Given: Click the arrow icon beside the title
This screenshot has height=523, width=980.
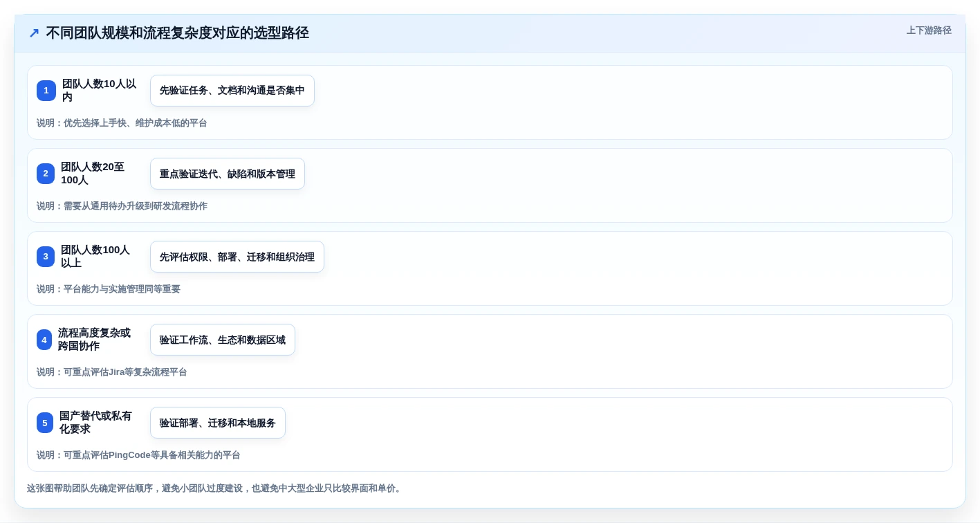Looking at the screenshot, I should (34, 33).
